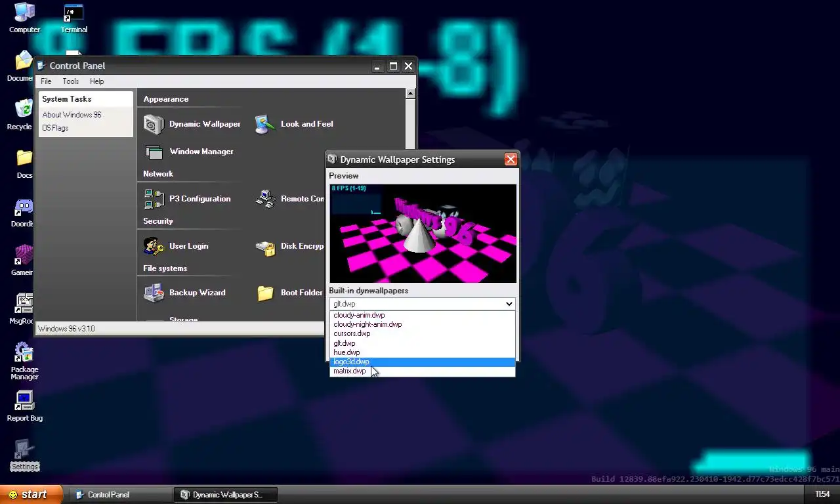Launch the Terminal desktop shortcut

click(74, 18)
